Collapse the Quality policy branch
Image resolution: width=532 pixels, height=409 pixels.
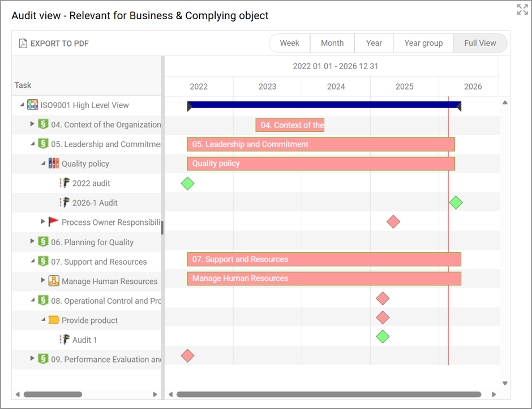[42, 164]
